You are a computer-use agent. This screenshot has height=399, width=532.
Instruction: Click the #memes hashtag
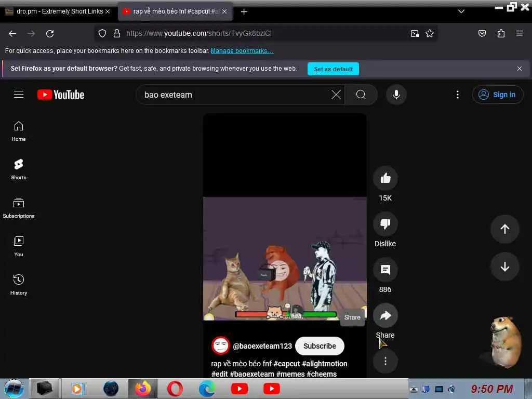point(290,374)
